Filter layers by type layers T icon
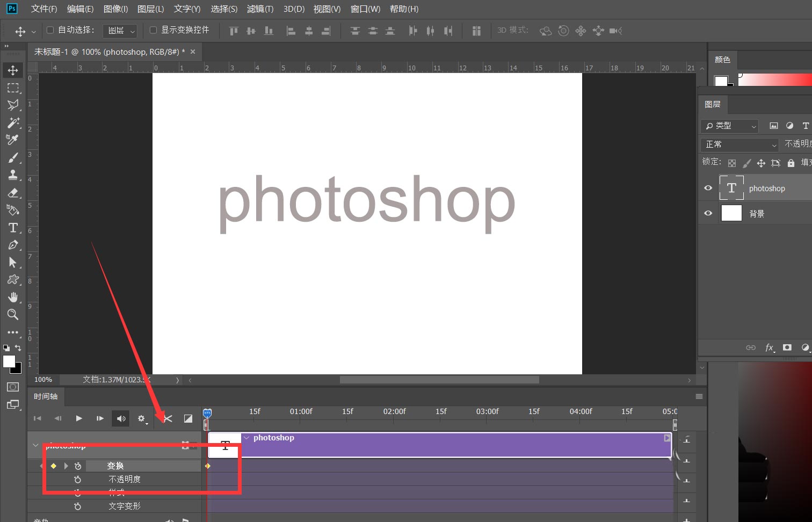Viewport: 812px width, 522px height. 806,126
